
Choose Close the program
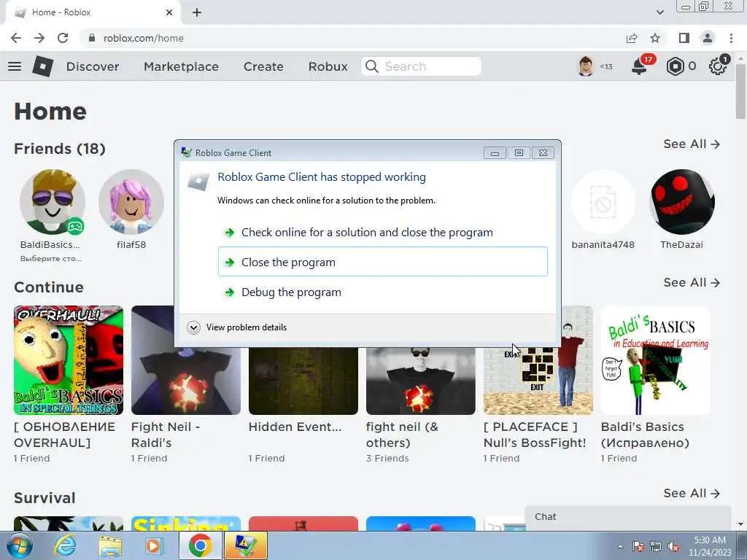tap(382, 262)
